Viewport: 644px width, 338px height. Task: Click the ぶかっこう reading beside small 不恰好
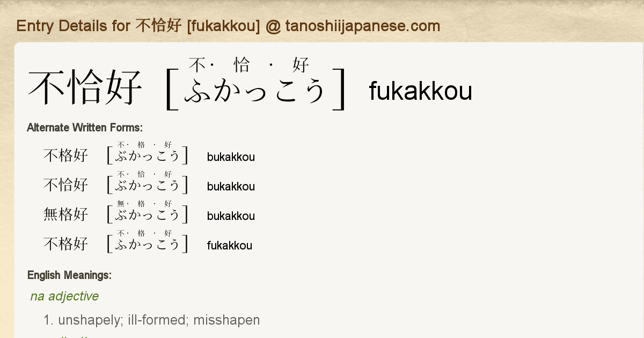147,186
